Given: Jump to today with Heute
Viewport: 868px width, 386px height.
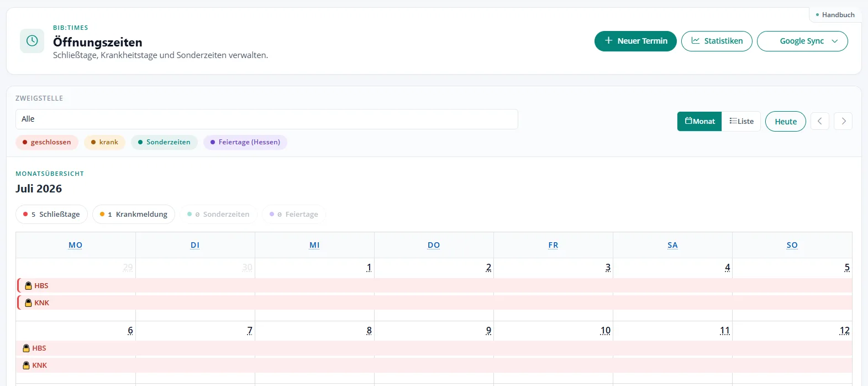Looking at the screenshot, I should pos(786,121).
